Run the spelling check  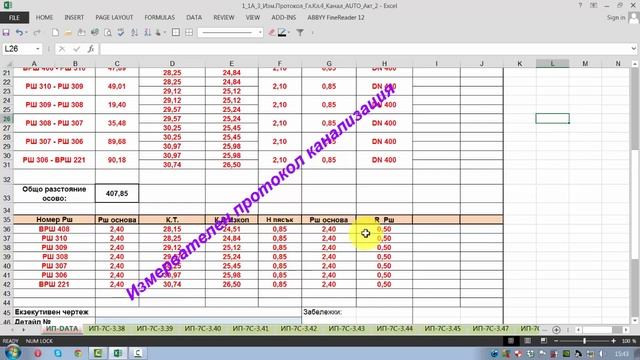pos(121,33)
